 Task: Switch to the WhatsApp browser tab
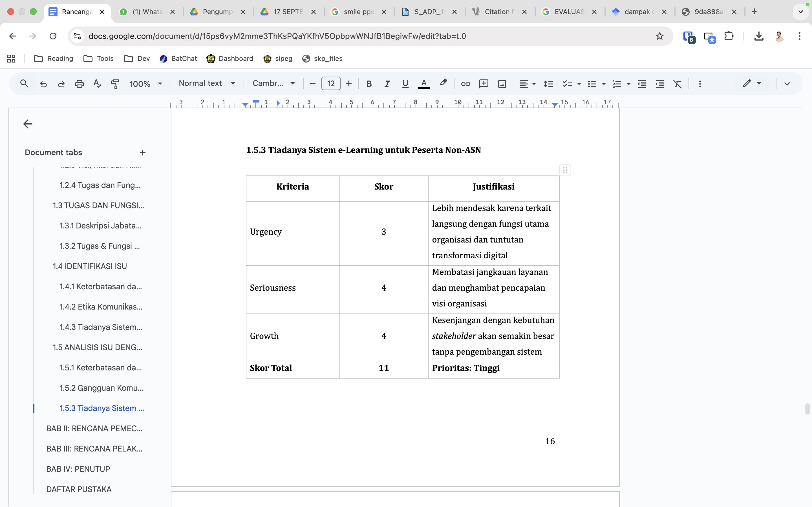point(147,12)
